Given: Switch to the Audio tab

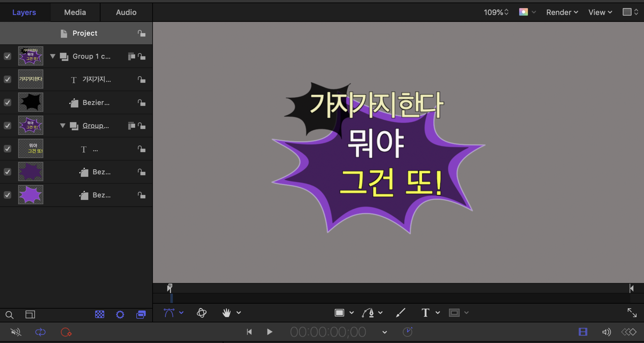Looking at the screenshot, I should pos(126,12).
